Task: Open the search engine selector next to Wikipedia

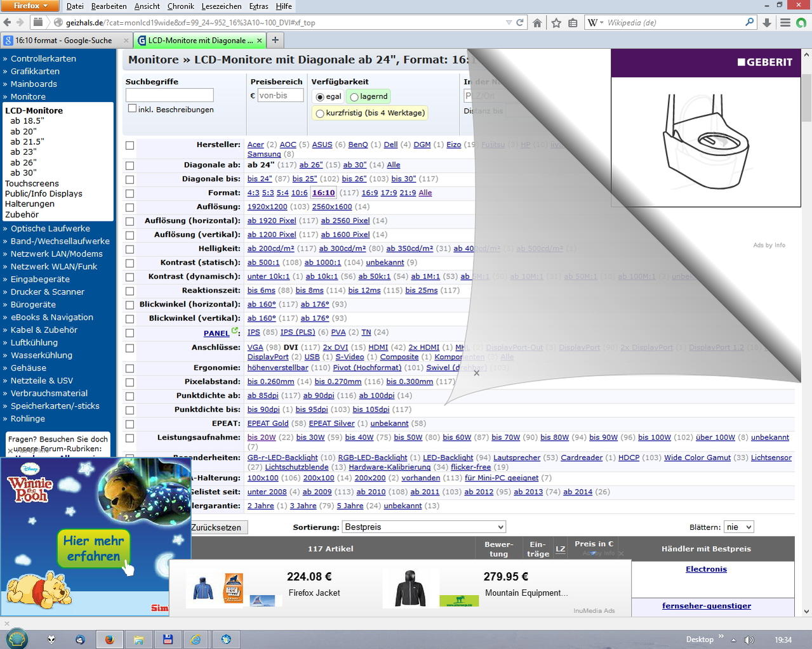Action: click(596, 22)
